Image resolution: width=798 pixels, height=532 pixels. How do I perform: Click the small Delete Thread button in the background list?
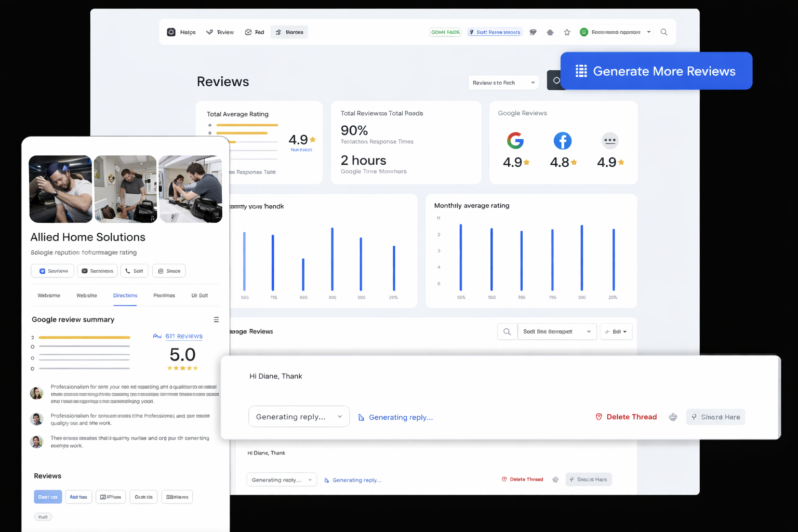(x=522, y=479)
